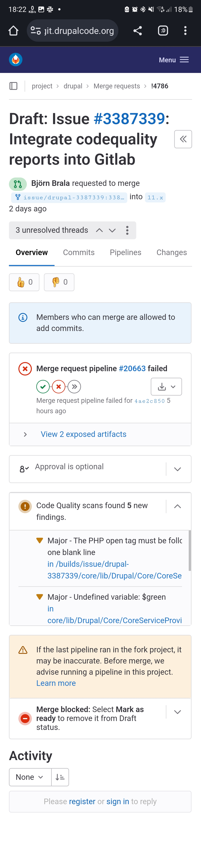The image size is (201, 868).
Task: Expand the Approval is optional section
Action: (177, 469)
